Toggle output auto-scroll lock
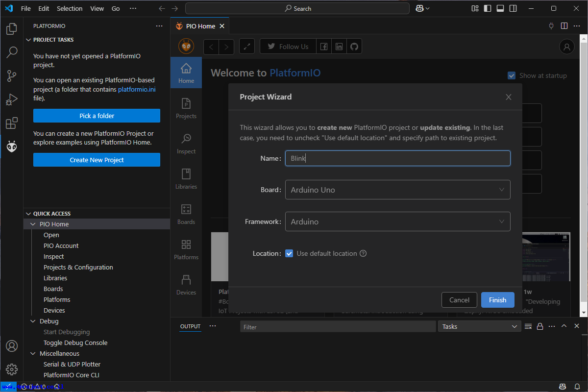The image size is (588, 392). (x=540, y=326)
